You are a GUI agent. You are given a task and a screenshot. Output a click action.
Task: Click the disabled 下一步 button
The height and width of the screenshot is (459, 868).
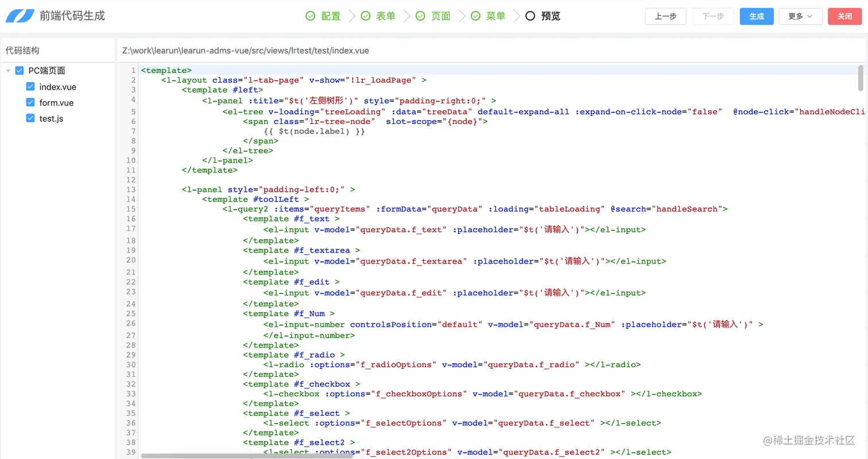pos(713,16)
